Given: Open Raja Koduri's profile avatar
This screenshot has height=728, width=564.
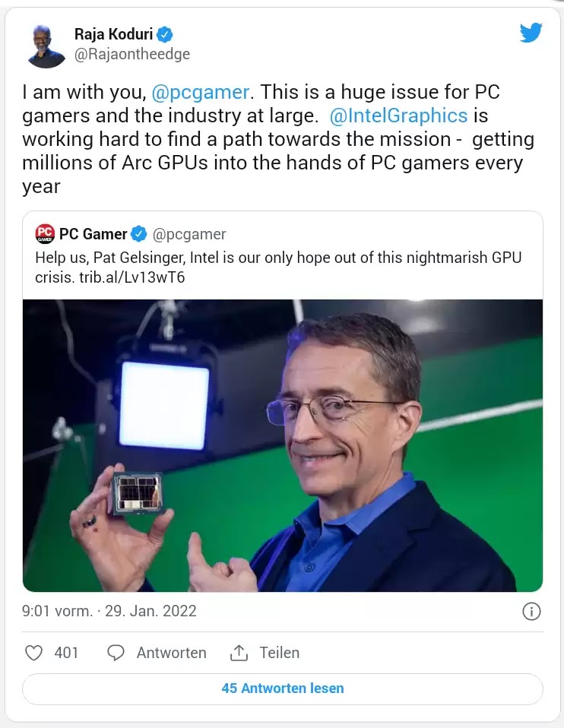Looking at the screenshot, I should [x=46, y=46].
